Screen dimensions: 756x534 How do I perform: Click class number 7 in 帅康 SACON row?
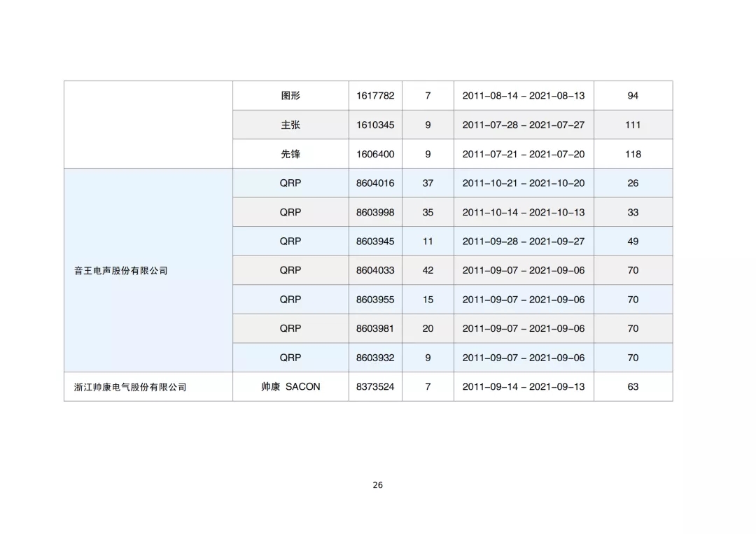coord(428,386)
